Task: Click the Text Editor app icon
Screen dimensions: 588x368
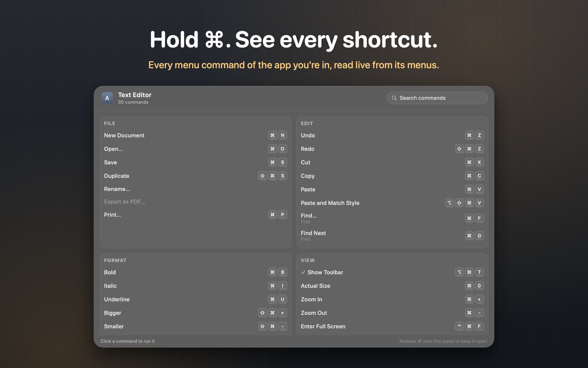Action: pos(107,98)
